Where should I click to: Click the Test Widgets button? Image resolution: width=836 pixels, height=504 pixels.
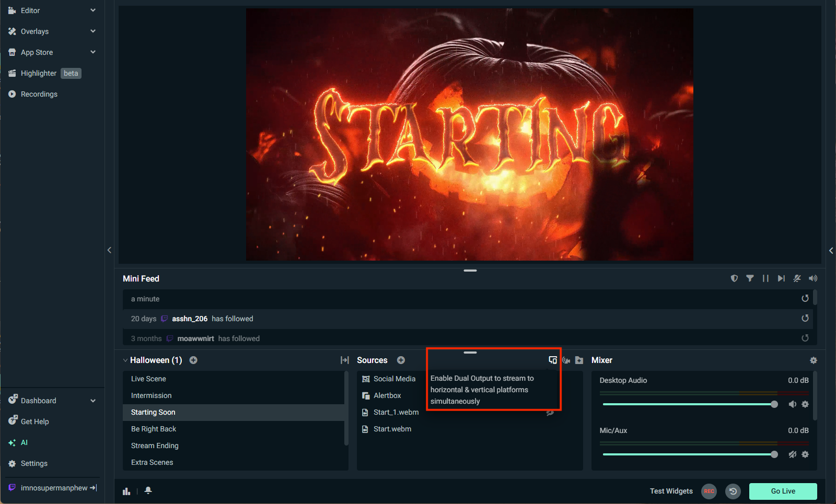[671, 491]
